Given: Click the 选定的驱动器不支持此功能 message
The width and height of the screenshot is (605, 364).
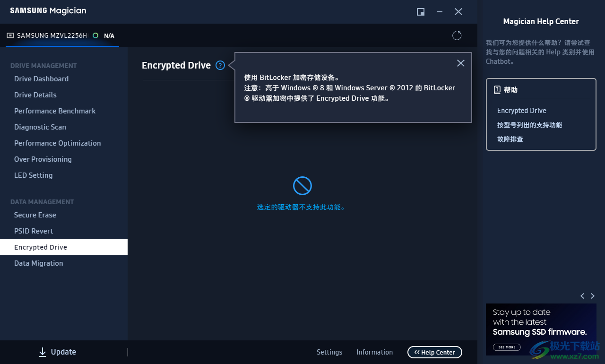Looking at the screenshot, I should click(301, 207).
